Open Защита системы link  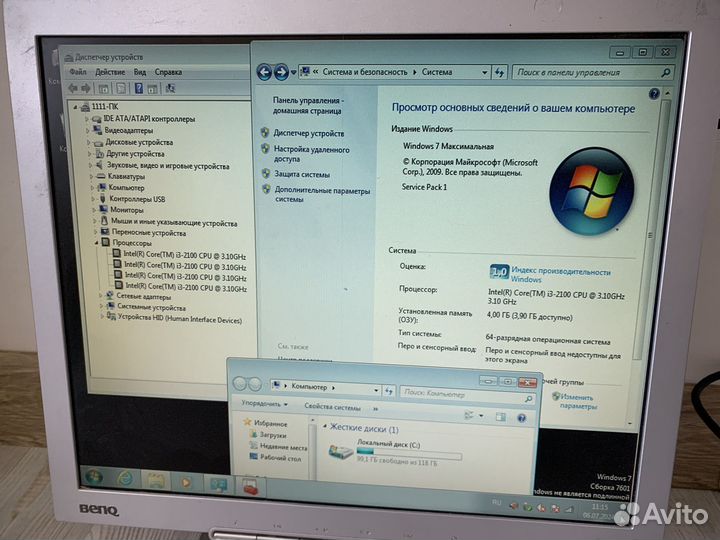click(x=302, y=174)
